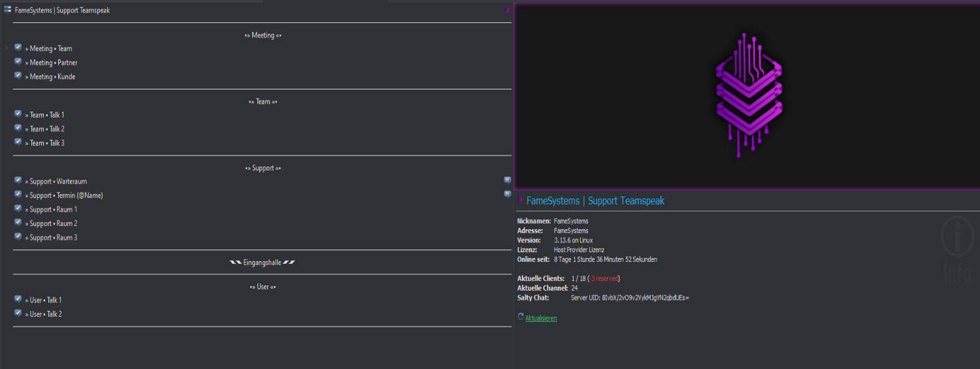Image resolution: width=980 pixels, height=369 pixels.
Task: Click the moderated badge on Support Termin channel
Action: [507, 194]
